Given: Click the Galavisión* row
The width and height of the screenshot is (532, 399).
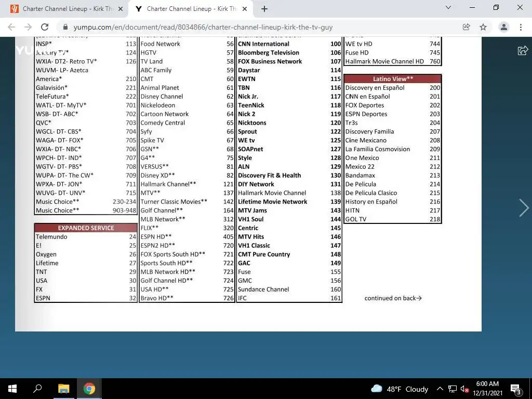Looking at the screenshot, I should [86, 87].
